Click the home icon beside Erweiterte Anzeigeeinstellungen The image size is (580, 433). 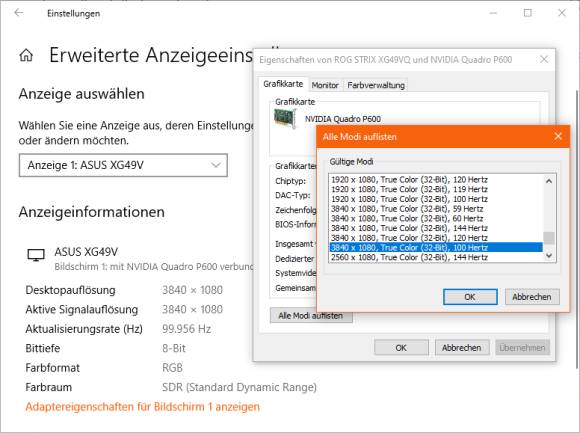(26, 55)
